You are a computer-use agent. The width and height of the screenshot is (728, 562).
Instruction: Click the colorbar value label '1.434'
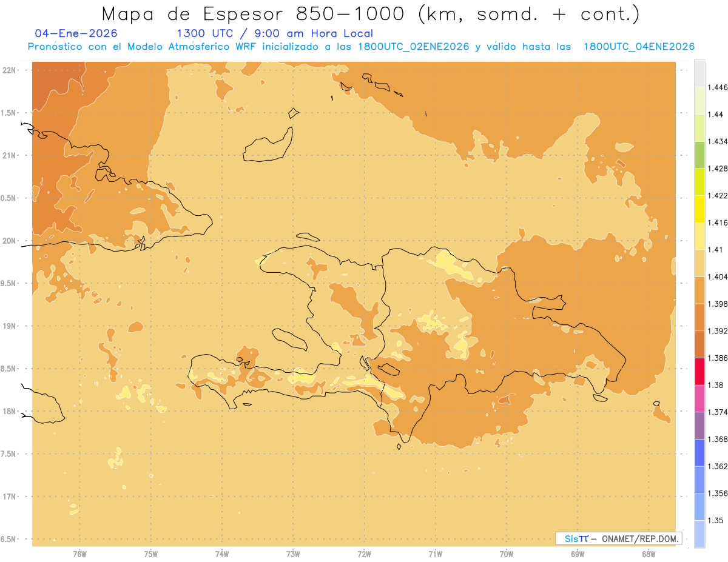tap(718, 141)
